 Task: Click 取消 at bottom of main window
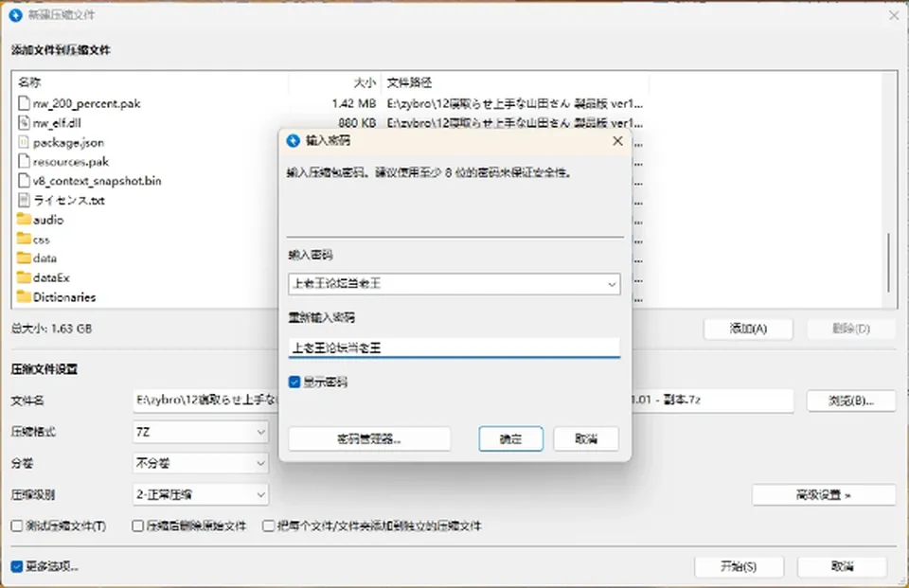pos(843,566)
